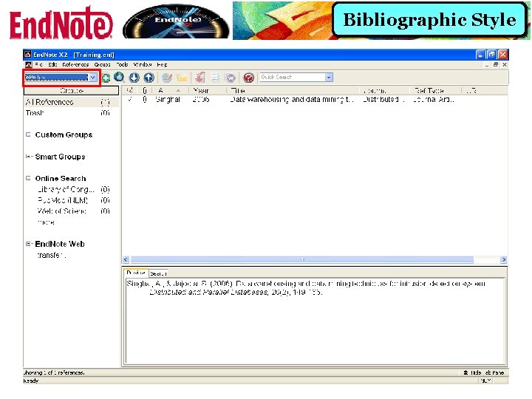Click Hide Tab Pane button in status bar
Viewport: 532px width, 399px height.
(x=484, y=372)
